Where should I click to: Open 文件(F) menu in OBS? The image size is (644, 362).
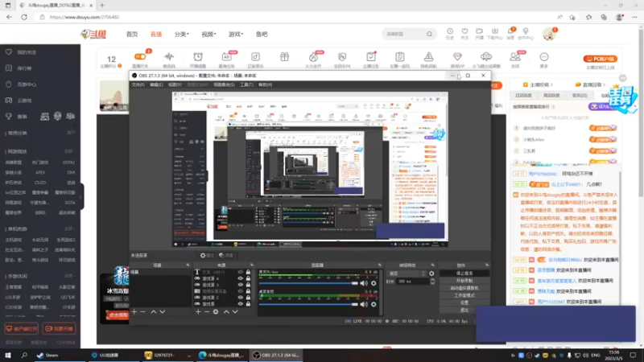click(138, 84)
